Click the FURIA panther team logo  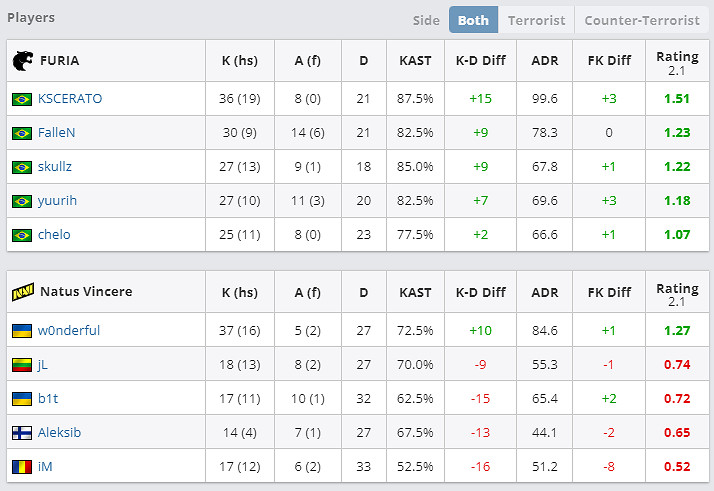pyautogui.click(x=22, y=61)
